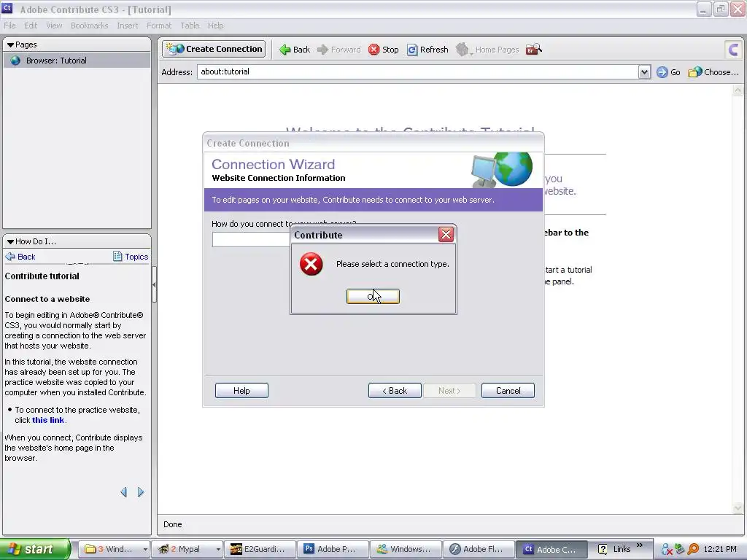
Task: Select Browser: Tutorial in Pages panel
Action: click(77, 61)
